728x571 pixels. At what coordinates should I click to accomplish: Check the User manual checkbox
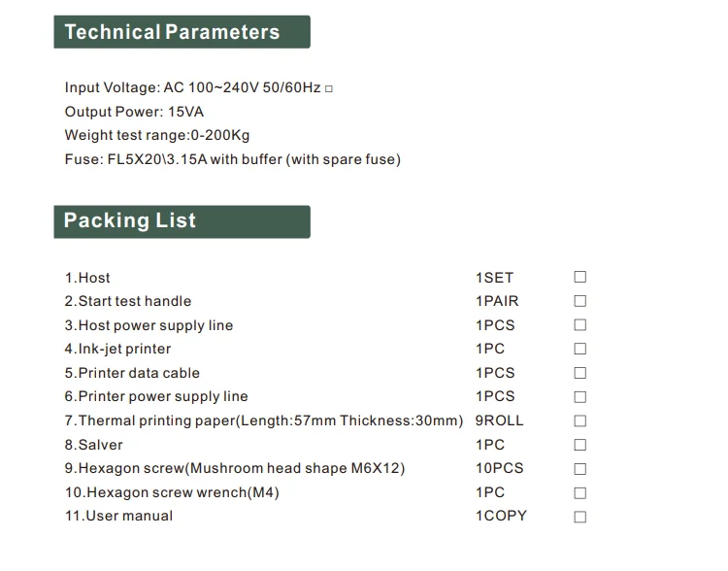(x=580, y=517)
